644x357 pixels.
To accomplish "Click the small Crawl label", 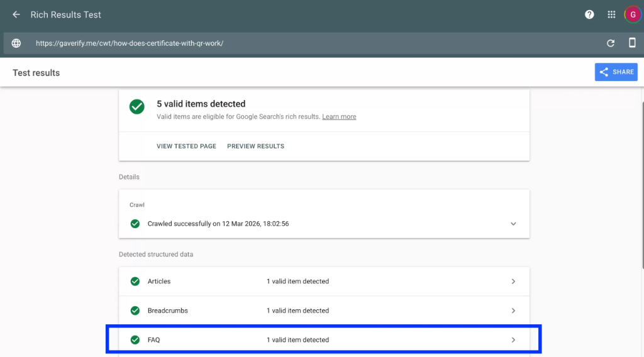I will tap(136, 205).
